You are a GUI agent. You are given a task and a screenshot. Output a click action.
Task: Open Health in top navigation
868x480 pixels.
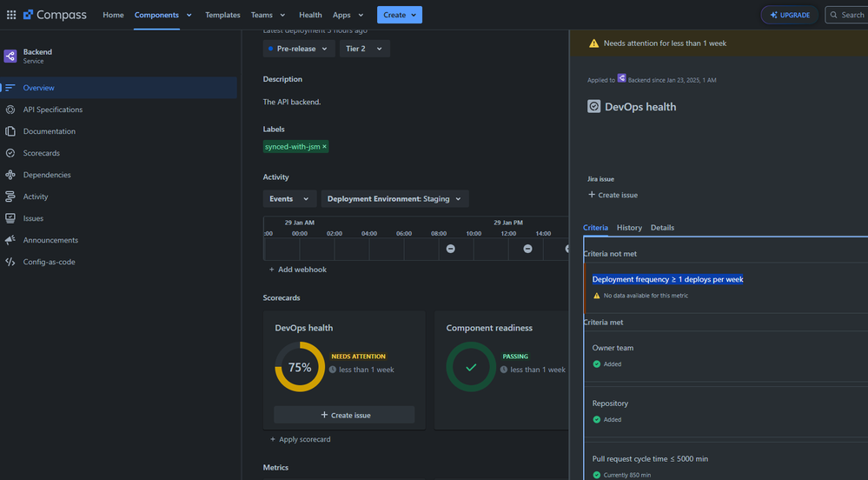(x=310, y=15)
